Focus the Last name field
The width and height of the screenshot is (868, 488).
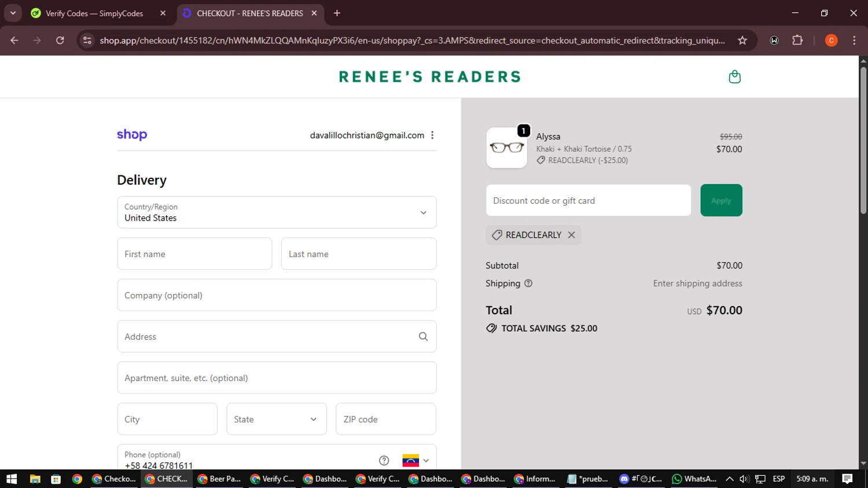tap(359, 254)
